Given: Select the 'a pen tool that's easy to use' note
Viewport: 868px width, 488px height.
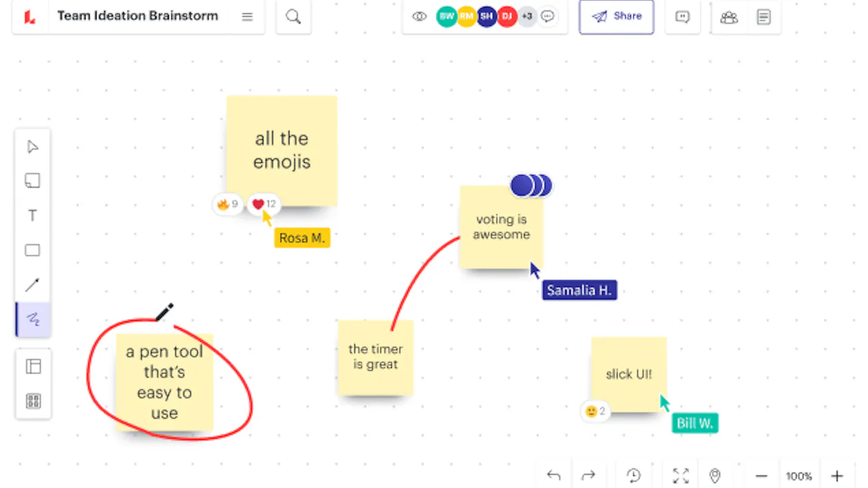Looking at the screenshot, I should [x=164, y=383].
